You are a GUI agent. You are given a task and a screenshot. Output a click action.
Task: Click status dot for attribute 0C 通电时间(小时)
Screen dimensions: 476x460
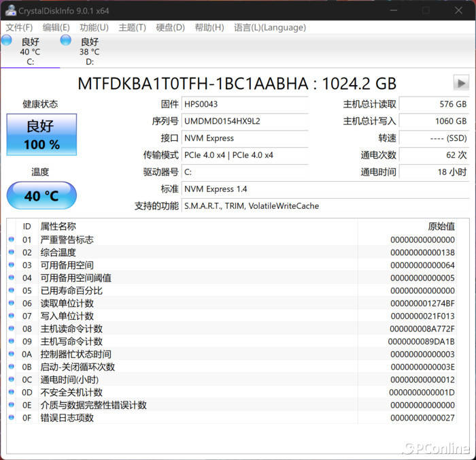[x=12, y=380]
